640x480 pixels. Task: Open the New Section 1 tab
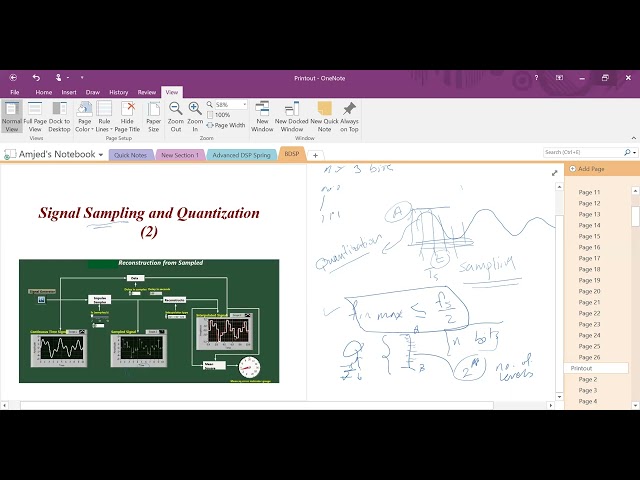point(180,155)
